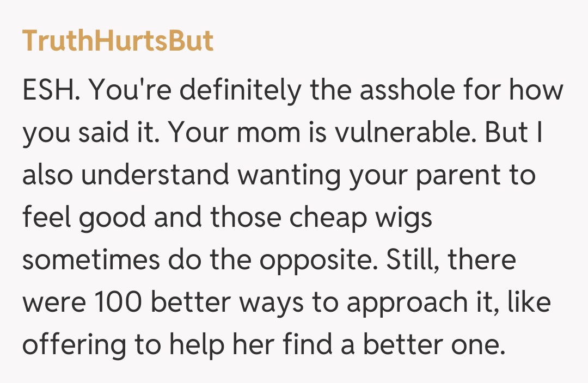This screenshot has width=588, height=383.
Task: Click the word 'sometimes' in the comment
Action: 91,261
